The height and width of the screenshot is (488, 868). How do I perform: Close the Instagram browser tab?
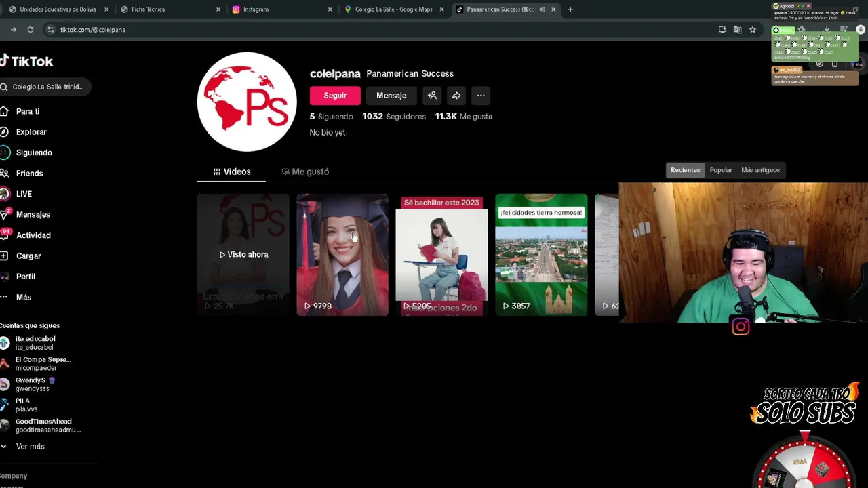[330, 9]
